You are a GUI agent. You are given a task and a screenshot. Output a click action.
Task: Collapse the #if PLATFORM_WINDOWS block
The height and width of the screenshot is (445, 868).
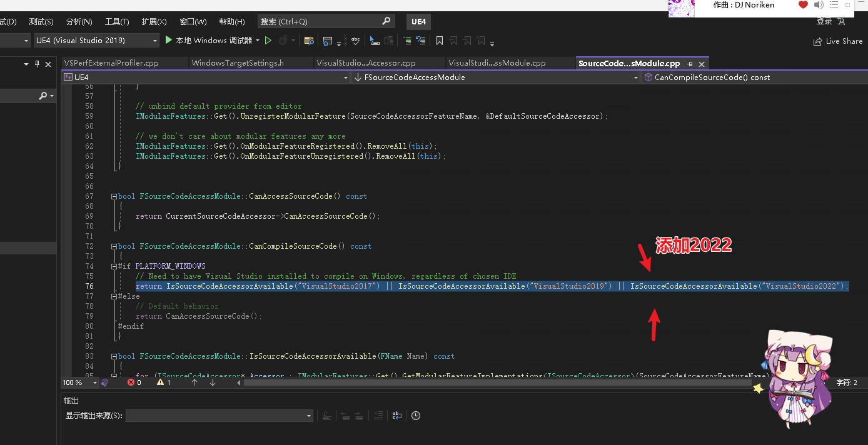point(114,266)
